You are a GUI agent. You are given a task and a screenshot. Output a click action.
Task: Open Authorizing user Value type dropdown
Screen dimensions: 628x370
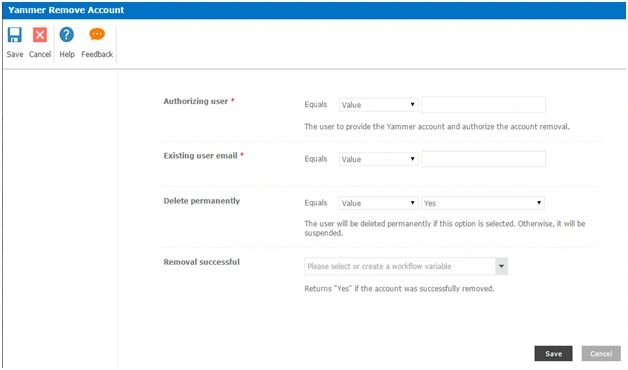378,105
